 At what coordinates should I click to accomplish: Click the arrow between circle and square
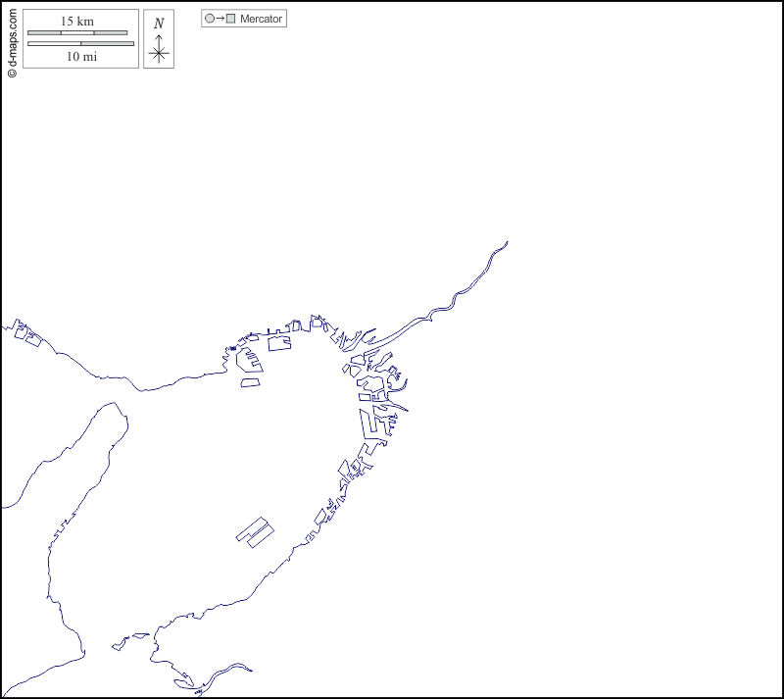point(220,19)
